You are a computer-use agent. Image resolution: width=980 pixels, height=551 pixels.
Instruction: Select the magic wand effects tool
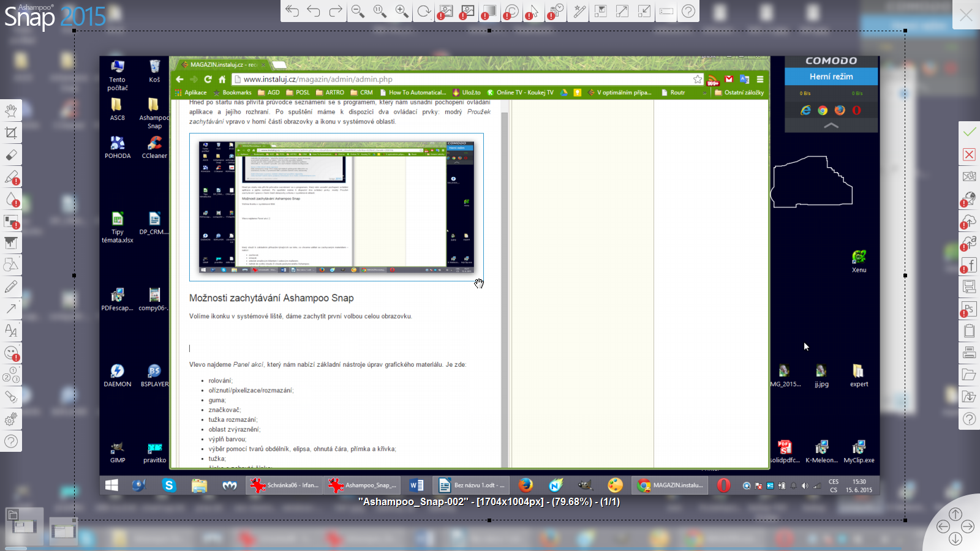click(579, 11)
